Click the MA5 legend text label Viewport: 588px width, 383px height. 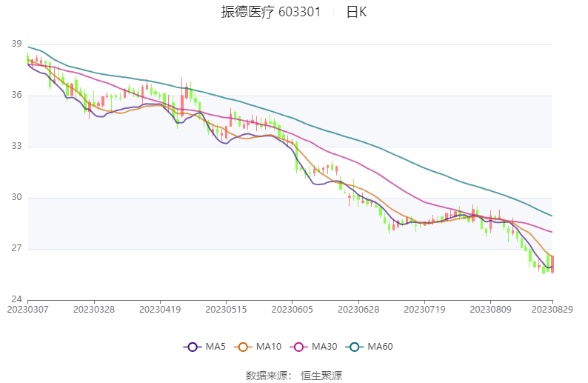tap(216, 347)
